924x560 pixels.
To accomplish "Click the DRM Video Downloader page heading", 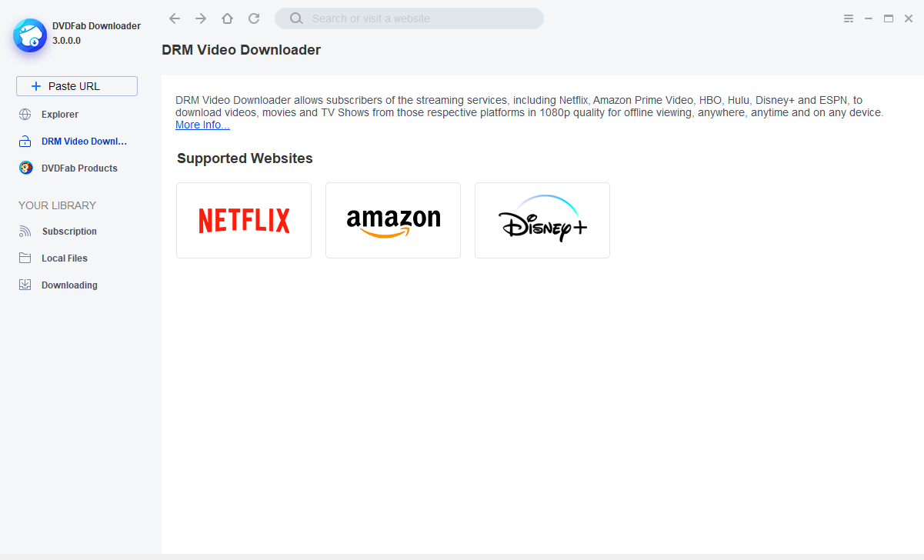I will pyautogui.click(x=241, y=50).
